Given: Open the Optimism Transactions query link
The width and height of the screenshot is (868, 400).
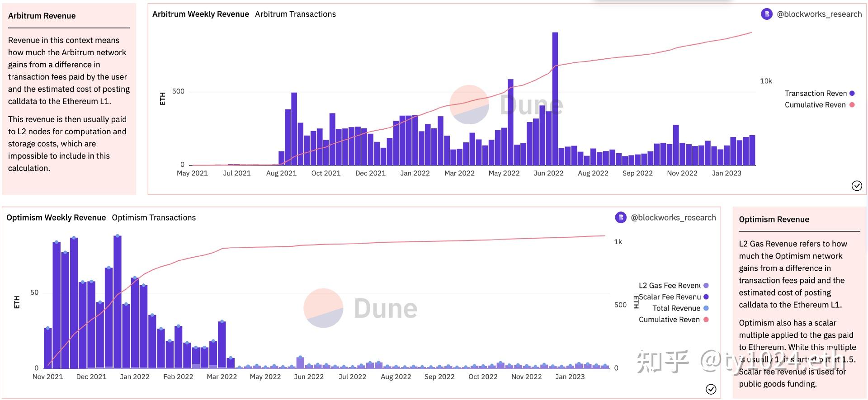Looking at the screenshot, I should click(154, 217).
